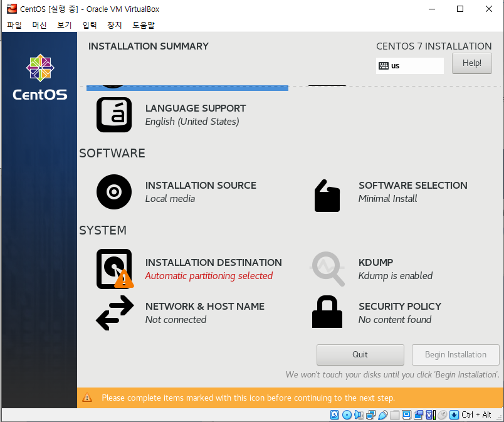Click the Software Selection package icon

click(327, 196)
